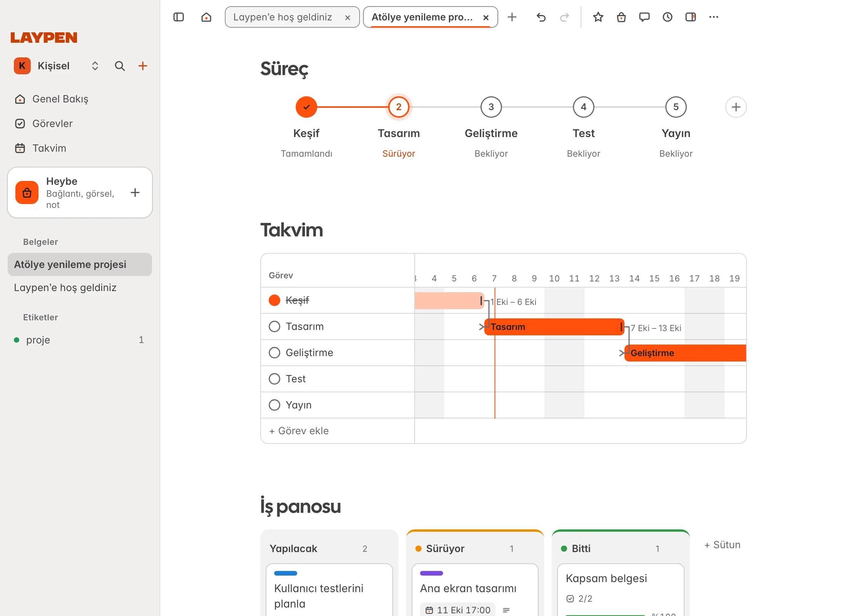
Task: Filter by the proje tag
Action: (80, 340)
